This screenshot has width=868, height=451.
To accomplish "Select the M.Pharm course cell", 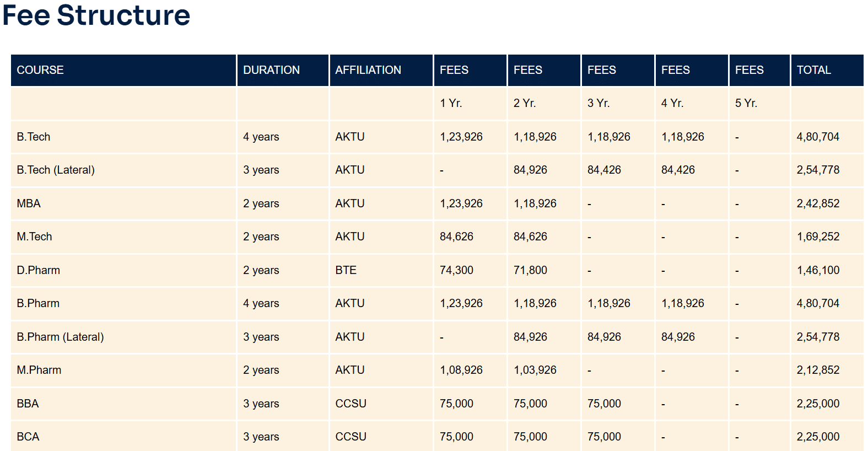I will click(x=39, y=370).
